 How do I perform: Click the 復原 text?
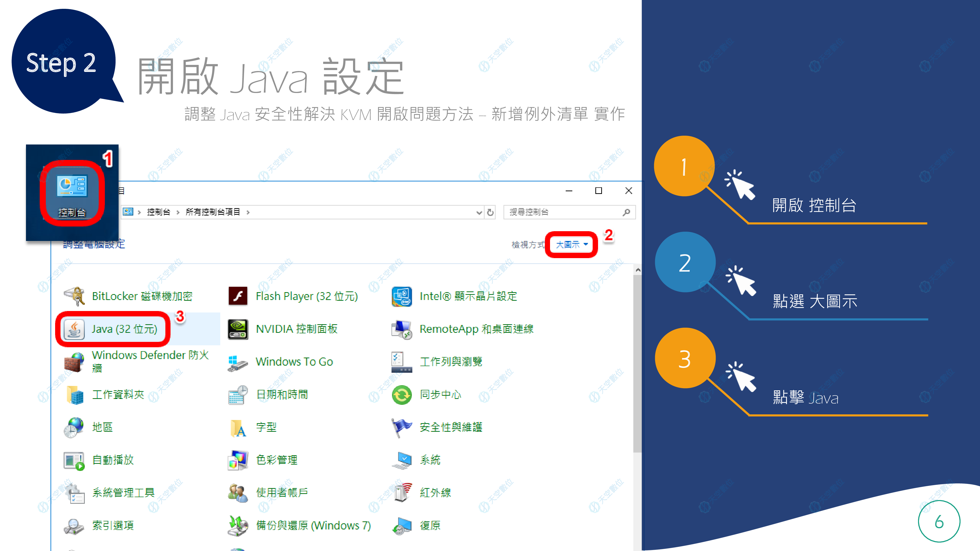pos(430,526)
